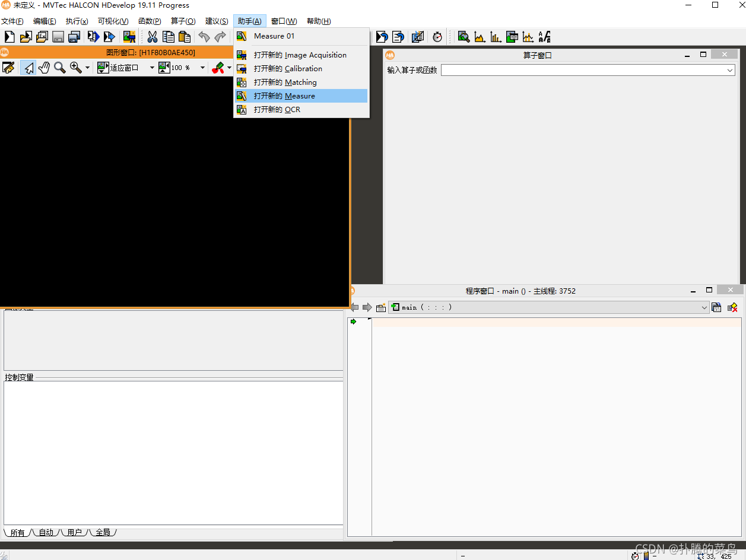The image size is (746, 560).
Task: Open the 编辑(E) menu
Action: point(45,21)
